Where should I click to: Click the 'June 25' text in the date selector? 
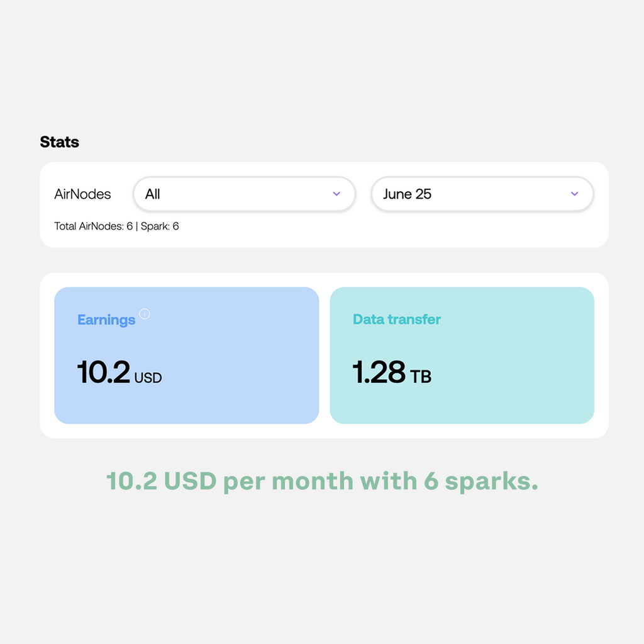[407, 194]
